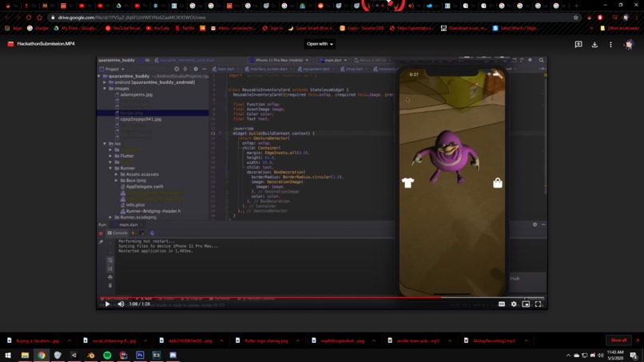Click the hot reload lightning icon
Screen dimensions: 644x362
(x=133, y=233)
